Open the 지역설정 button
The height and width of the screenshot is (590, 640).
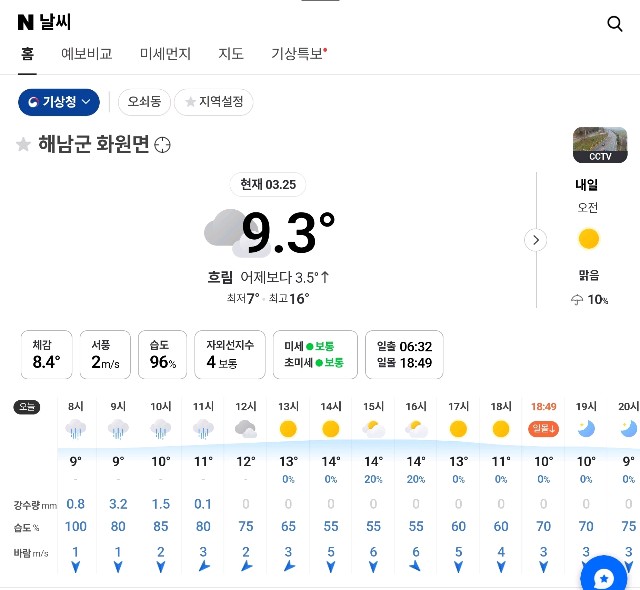214,102
